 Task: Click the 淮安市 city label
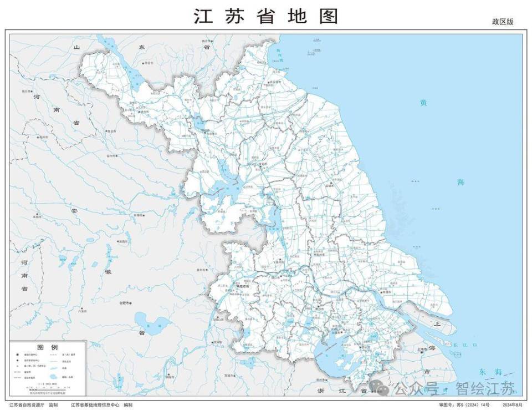263,164
